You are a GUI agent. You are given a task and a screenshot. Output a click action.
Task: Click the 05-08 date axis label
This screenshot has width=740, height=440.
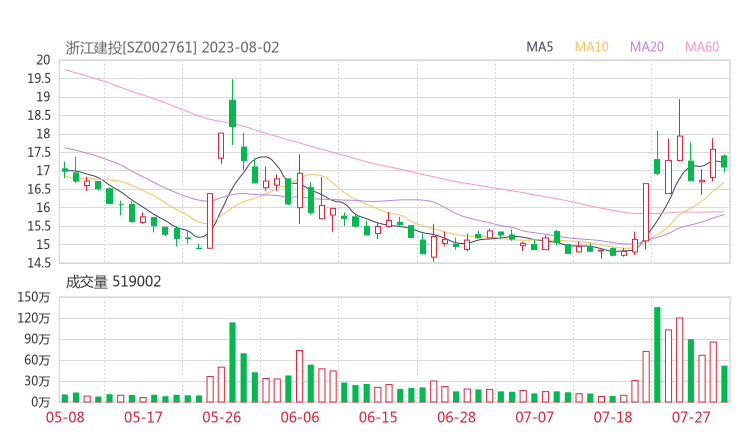click(65, 417)
